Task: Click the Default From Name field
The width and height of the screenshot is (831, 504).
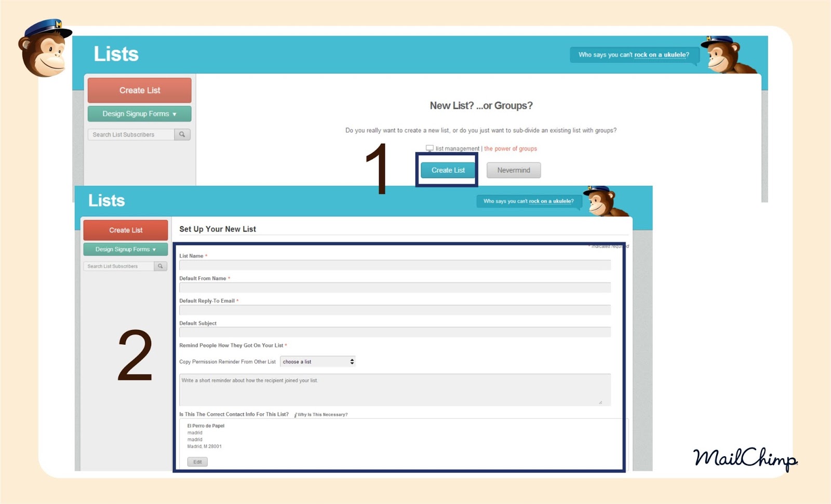Action: (x=395, y=288)
